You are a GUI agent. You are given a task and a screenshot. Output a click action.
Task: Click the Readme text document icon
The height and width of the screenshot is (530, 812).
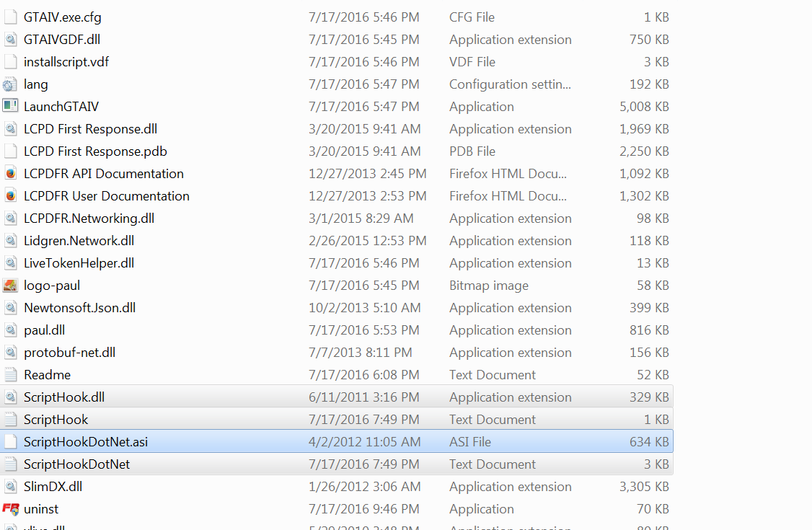click(10, 375)
